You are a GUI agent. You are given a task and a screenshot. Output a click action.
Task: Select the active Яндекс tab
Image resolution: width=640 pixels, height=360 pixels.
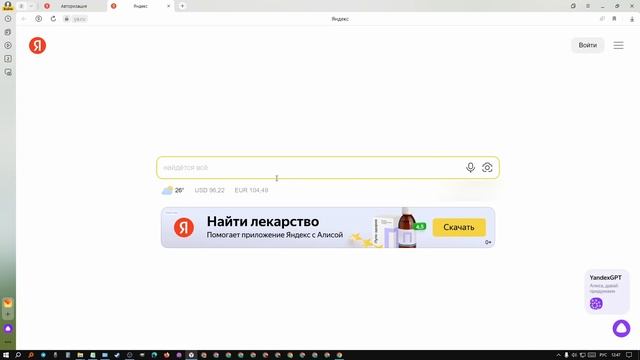pos(140,6)
